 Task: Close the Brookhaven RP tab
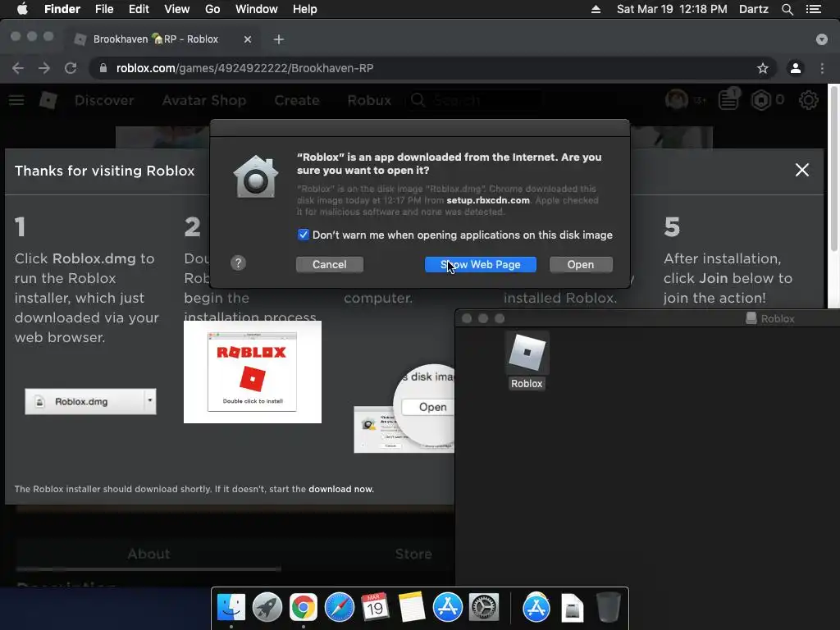coord(248,39)
